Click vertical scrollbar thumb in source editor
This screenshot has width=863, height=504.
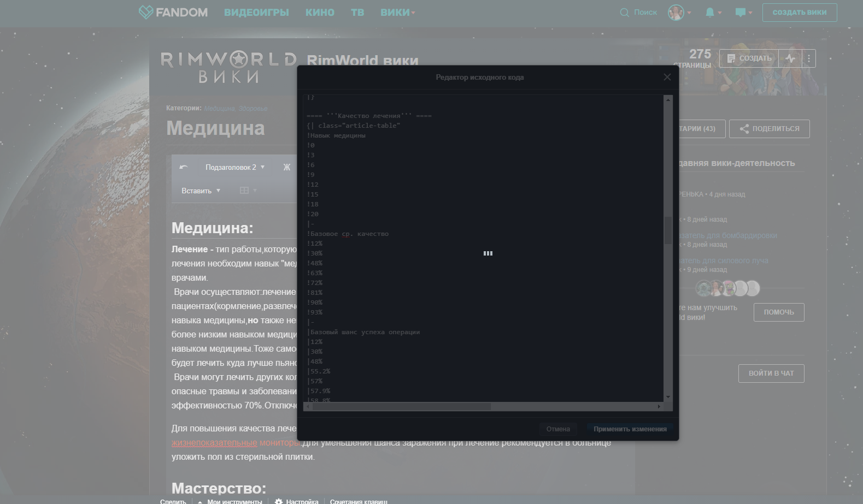(x=668, y=230)
